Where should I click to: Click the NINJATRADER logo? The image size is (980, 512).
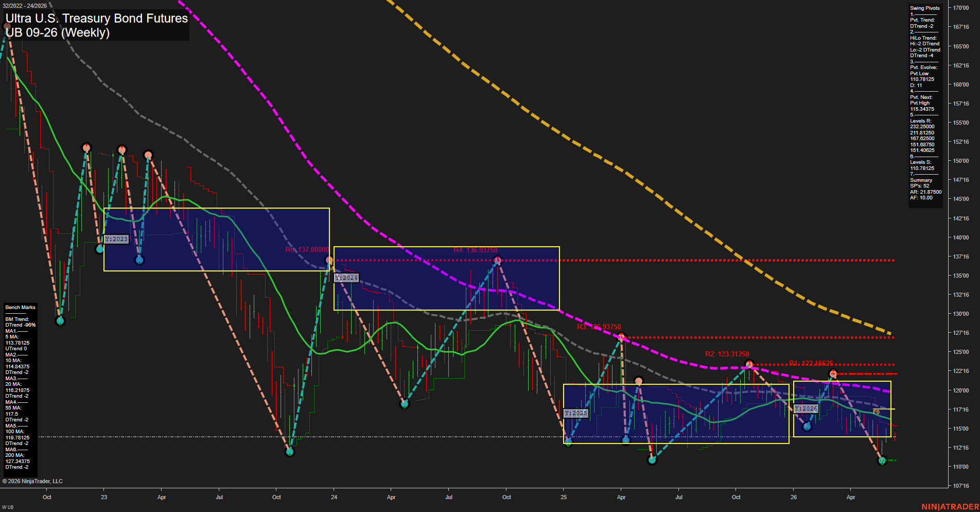click(950, 507)
